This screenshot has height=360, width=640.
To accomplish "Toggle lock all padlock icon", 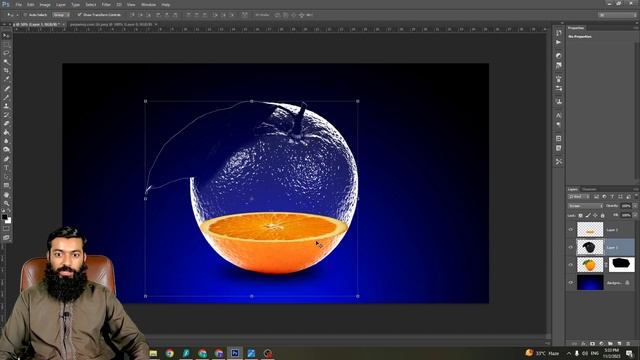I will 602,215.
